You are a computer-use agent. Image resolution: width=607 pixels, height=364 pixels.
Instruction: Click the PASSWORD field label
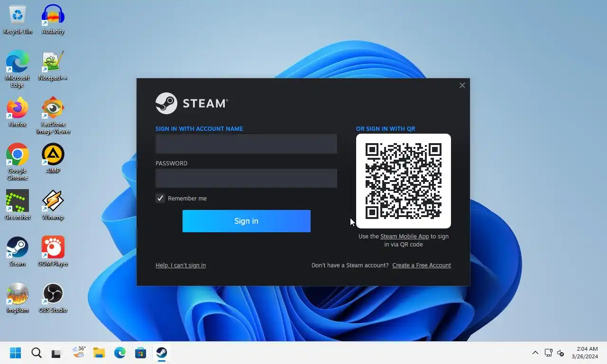tap(171, 163)
